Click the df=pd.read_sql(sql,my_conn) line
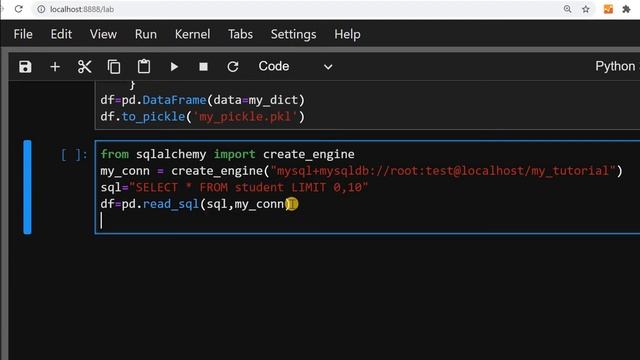The width and height of the screenshot is (640, 360). [x=195, y=204]
